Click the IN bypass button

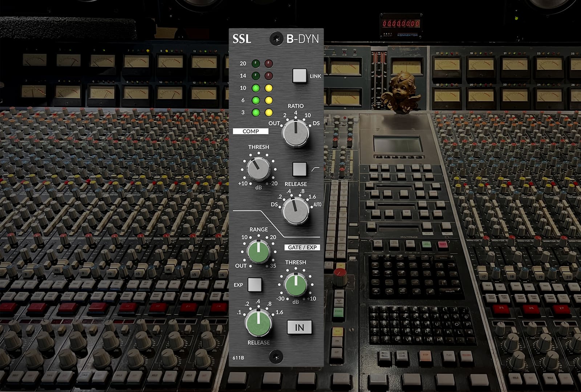pyautogui.click(x=300, y=327)
